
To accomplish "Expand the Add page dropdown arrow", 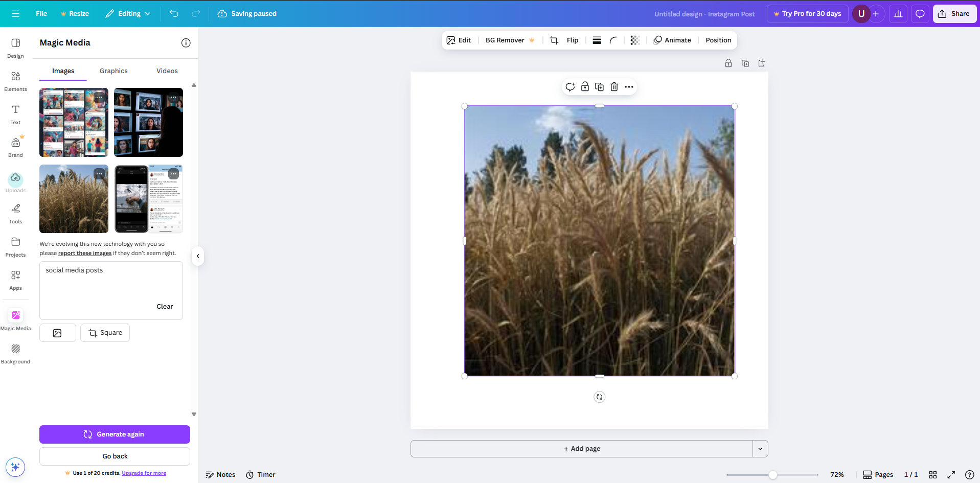I will tap(760, 448).
